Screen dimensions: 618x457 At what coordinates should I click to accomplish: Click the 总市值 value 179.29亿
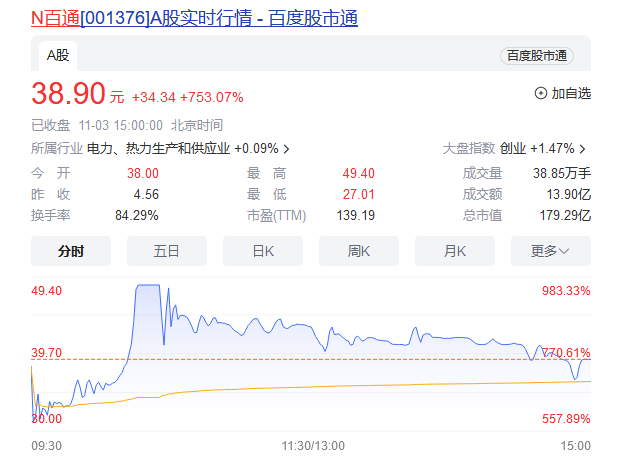[565, 215]
